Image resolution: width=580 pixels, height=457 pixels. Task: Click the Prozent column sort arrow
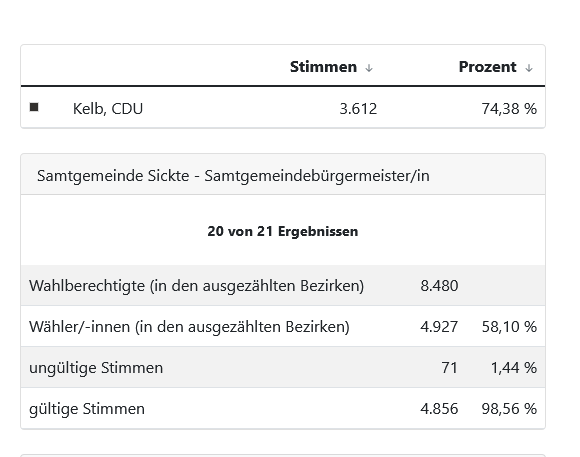529,68
